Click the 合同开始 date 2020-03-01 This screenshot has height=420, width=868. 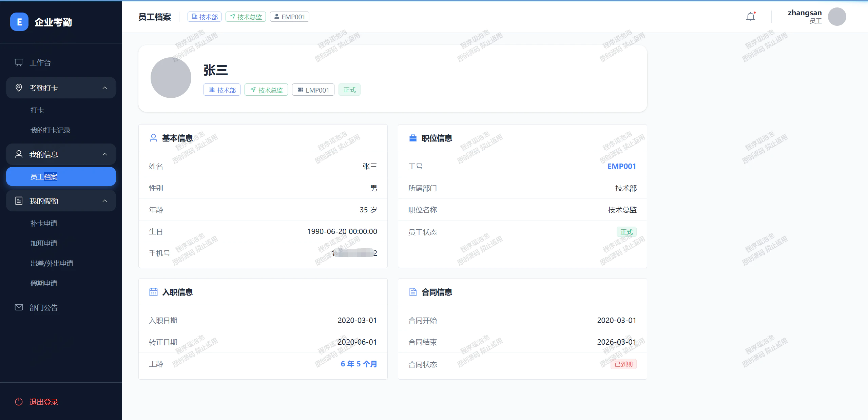[x=617, y=320]
